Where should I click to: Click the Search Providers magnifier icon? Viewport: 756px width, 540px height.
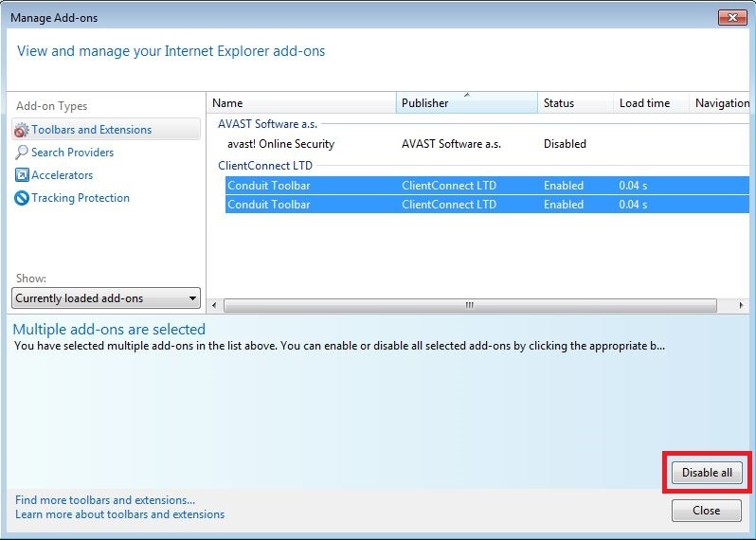point(21,153)
